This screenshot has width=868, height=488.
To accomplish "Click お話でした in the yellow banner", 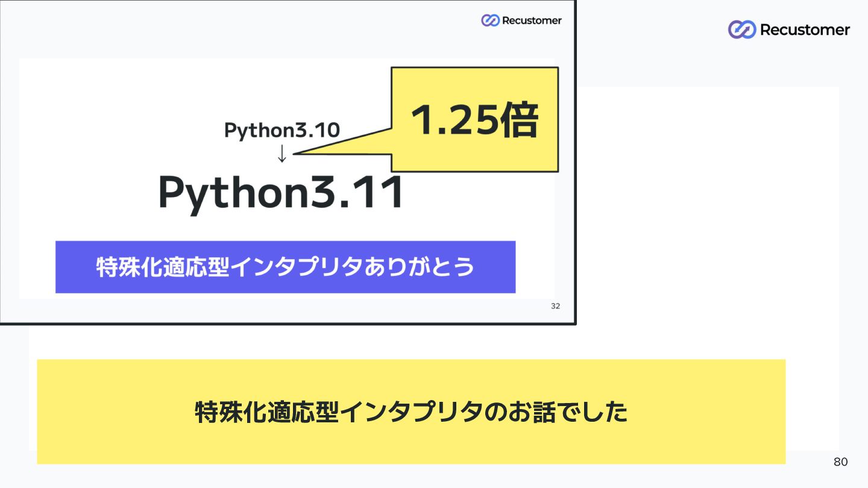I will 567,412.
